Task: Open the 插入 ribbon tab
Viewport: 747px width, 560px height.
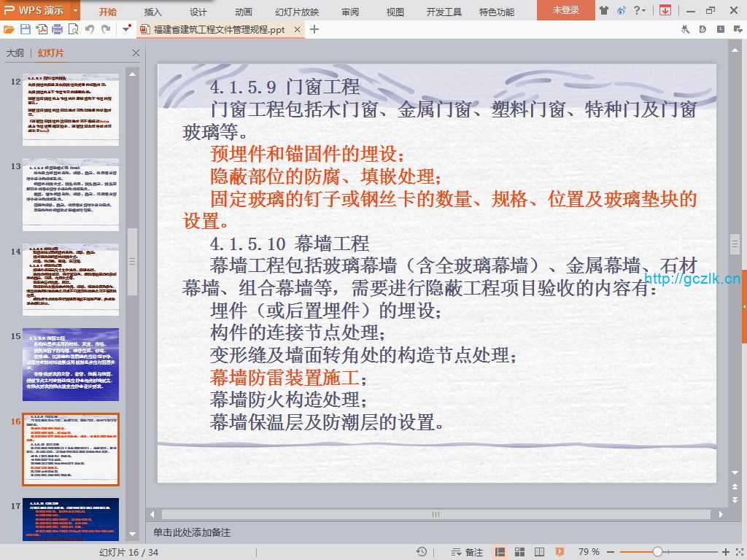Action: 153,12
